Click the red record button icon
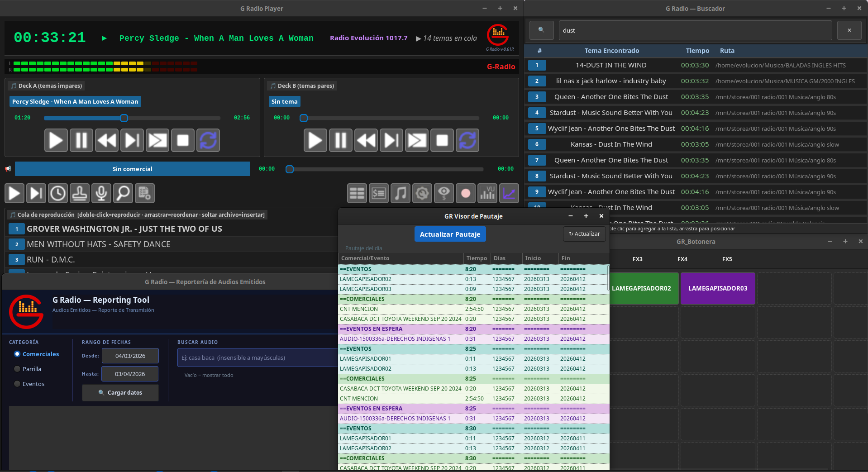This screenshot has height=472, width=868. [x=466, y=194]
